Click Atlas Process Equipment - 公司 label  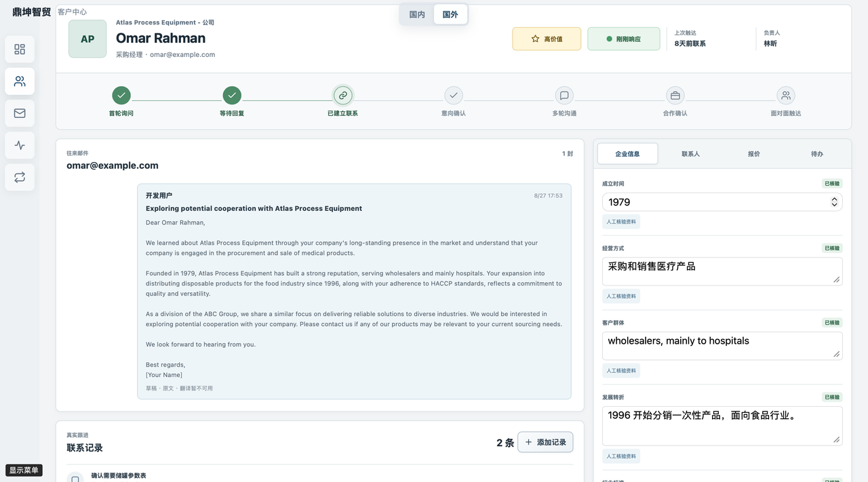165,22
